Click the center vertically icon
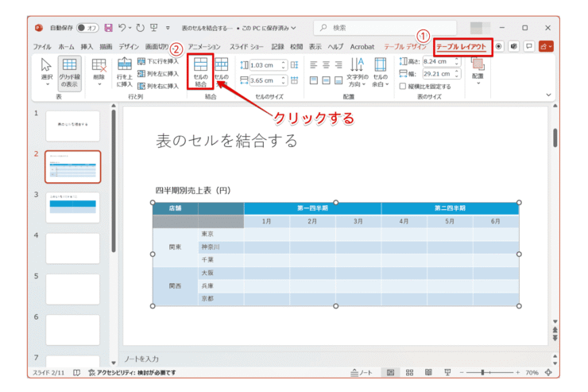This screenshot has width=588, height=392. point(326,80)
